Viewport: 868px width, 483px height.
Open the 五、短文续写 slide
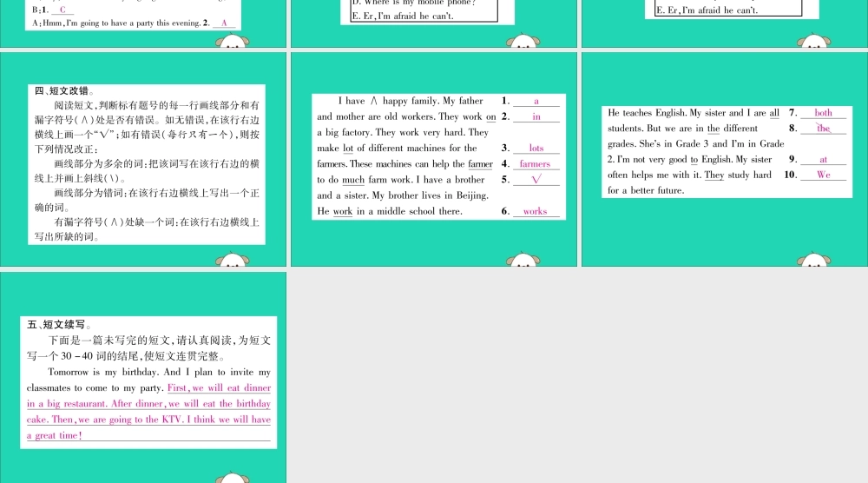click(143, 377)
